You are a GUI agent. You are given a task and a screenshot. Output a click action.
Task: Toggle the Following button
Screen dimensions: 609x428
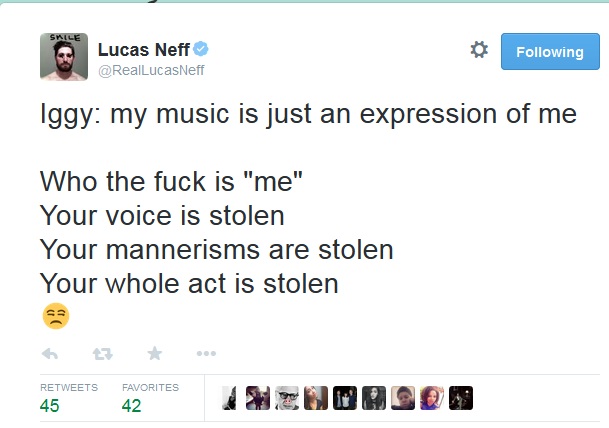(x=550, y=52)
